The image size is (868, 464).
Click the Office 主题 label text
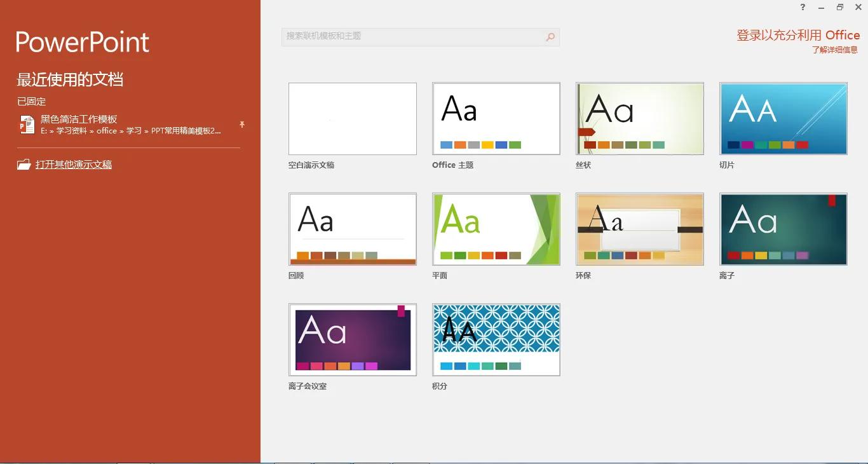coord(453,165)
